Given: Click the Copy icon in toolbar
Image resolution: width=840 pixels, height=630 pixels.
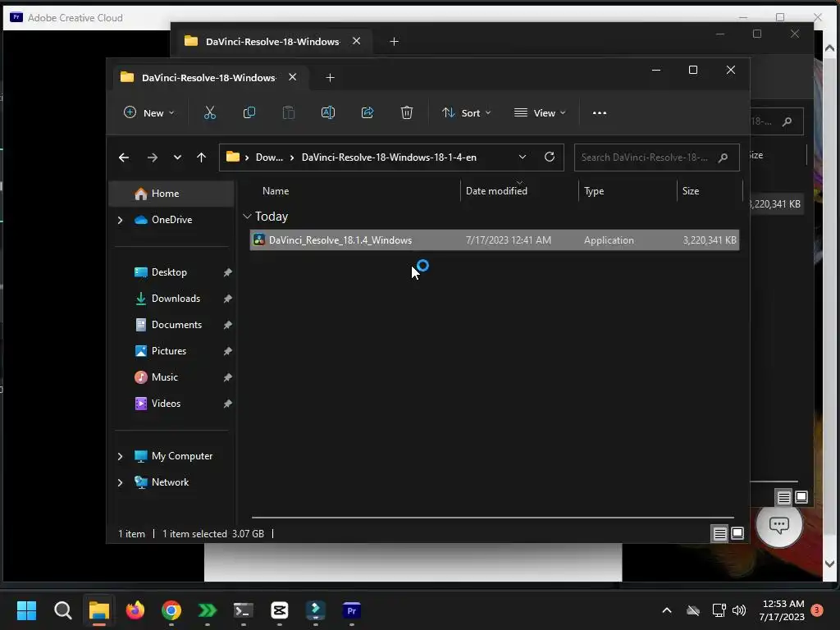Looking at the screenshot, I should point(249,112).
